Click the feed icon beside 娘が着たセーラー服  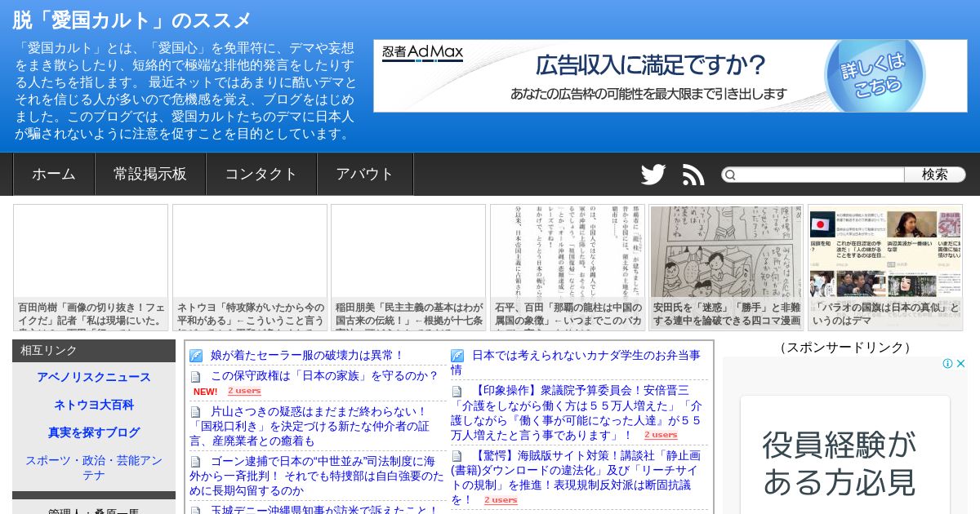(196, 356)
